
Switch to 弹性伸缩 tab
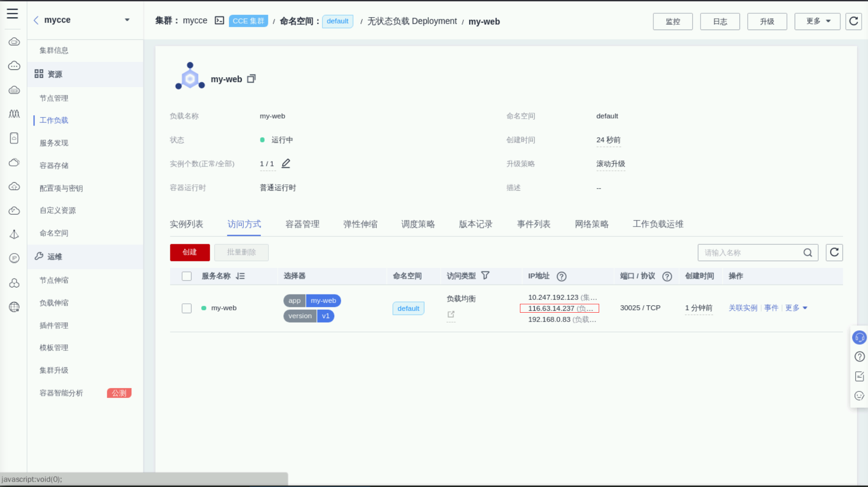point(360,225)
